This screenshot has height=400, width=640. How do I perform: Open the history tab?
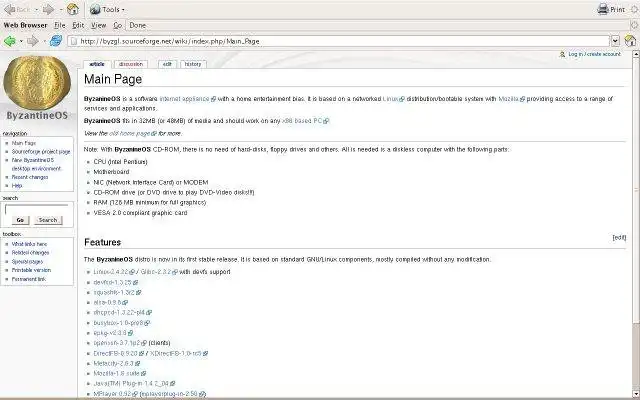(x=193, y=64)
